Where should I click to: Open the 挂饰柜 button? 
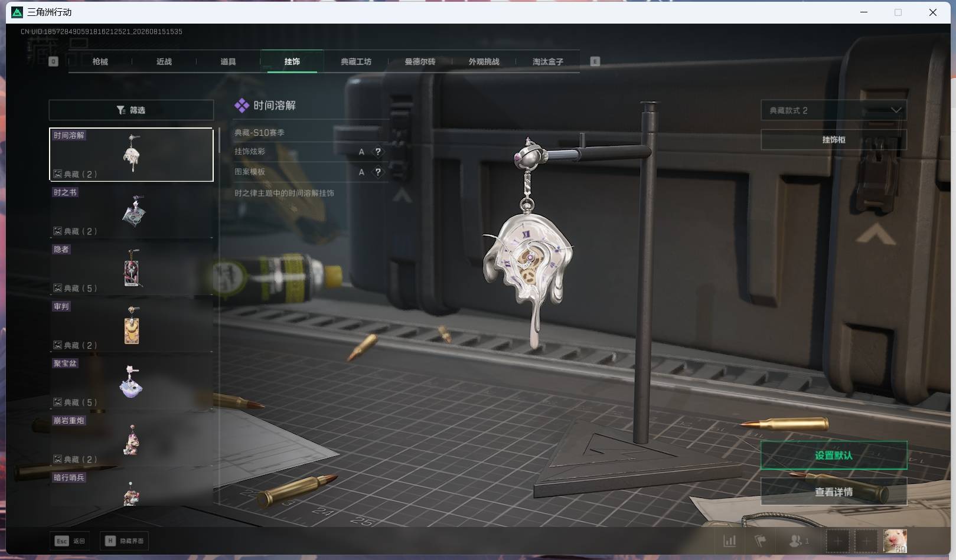(834, 140)
